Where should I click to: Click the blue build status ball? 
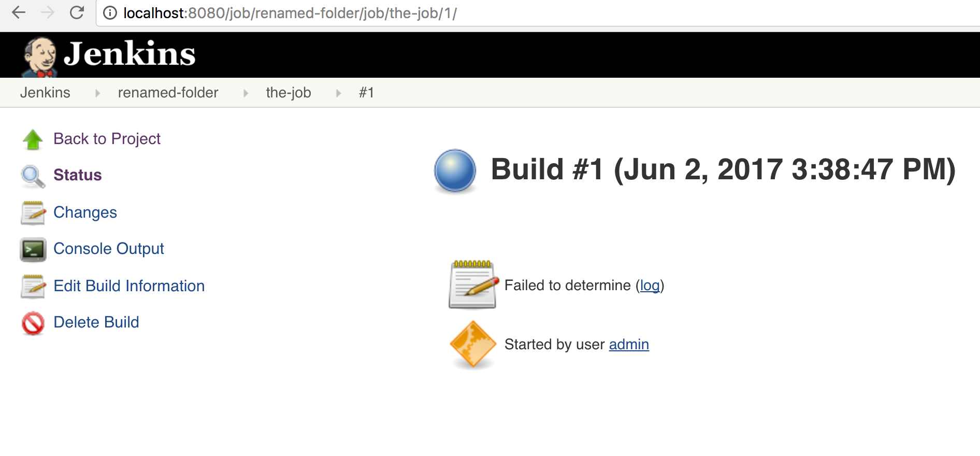pos(455,170)
